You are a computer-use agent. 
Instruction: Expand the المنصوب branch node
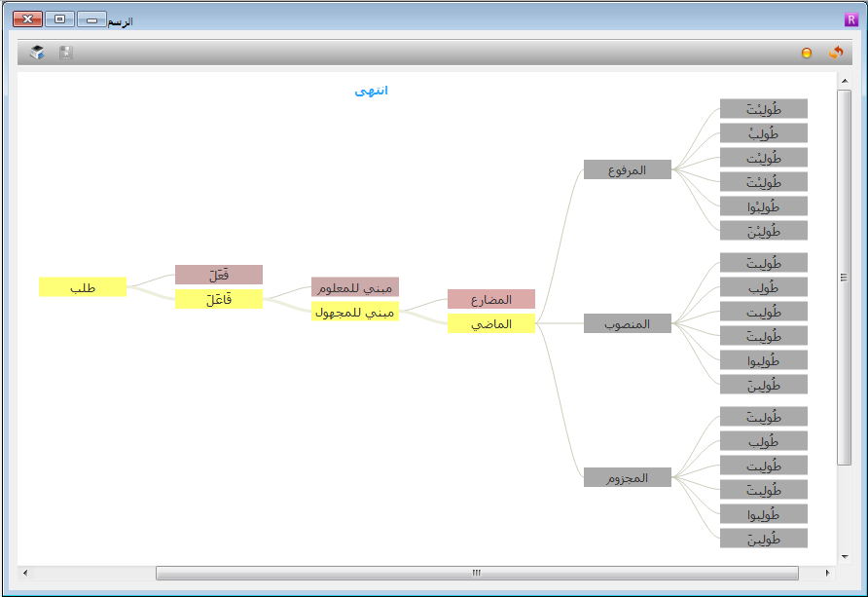pyautogui.click(x=628, y=323)
